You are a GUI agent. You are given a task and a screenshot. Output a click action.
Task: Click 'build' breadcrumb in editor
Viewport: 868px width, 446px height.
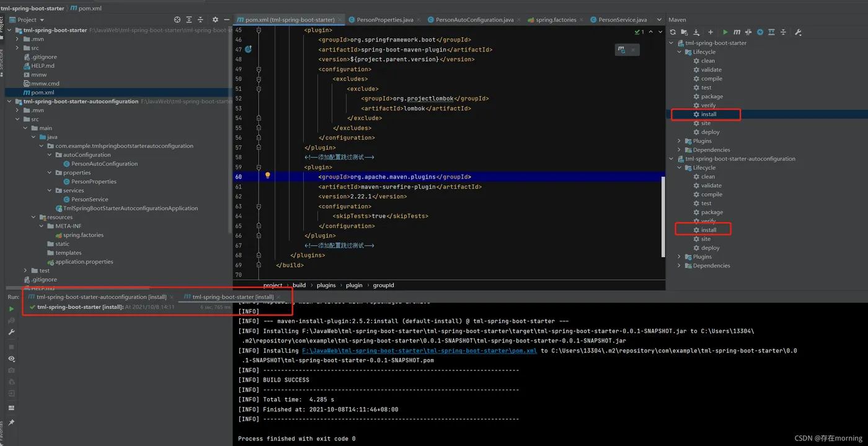coord(299,285)
